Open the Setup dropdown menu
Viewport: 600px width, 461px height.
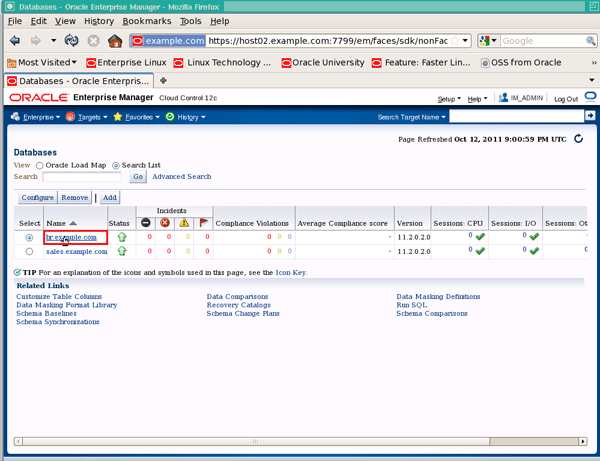click(449, 99)
